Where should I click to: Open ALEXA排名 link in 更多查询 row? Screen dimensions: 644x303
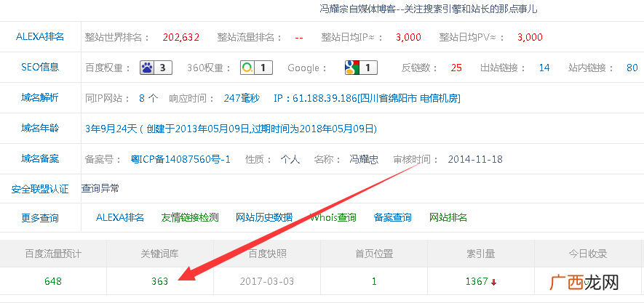(120, 217)
